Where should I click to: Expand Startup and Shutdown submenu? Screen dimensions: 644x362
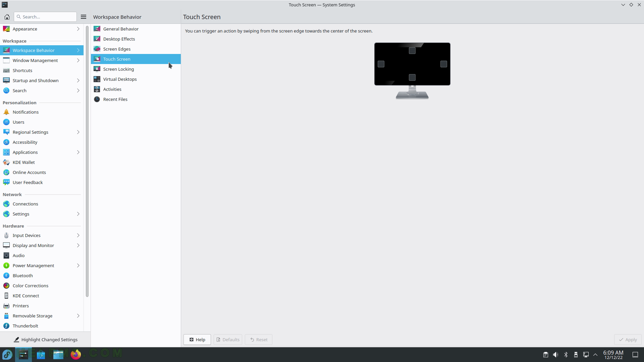click(78, 80)
